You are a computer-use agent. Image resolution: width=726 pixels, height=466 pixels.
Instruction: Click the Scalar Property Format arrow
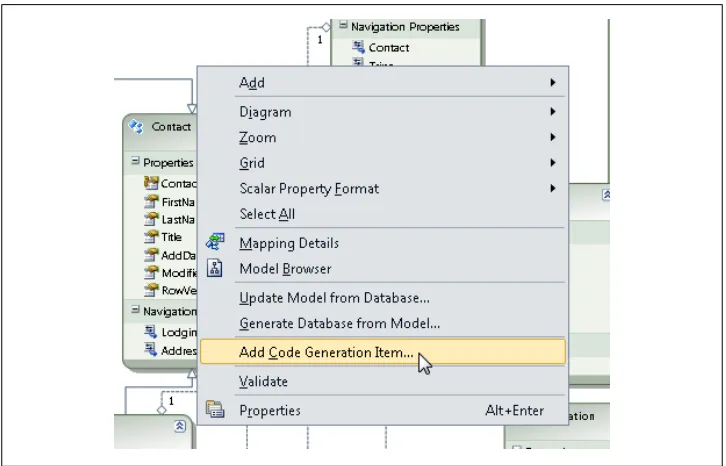[553, 188]
